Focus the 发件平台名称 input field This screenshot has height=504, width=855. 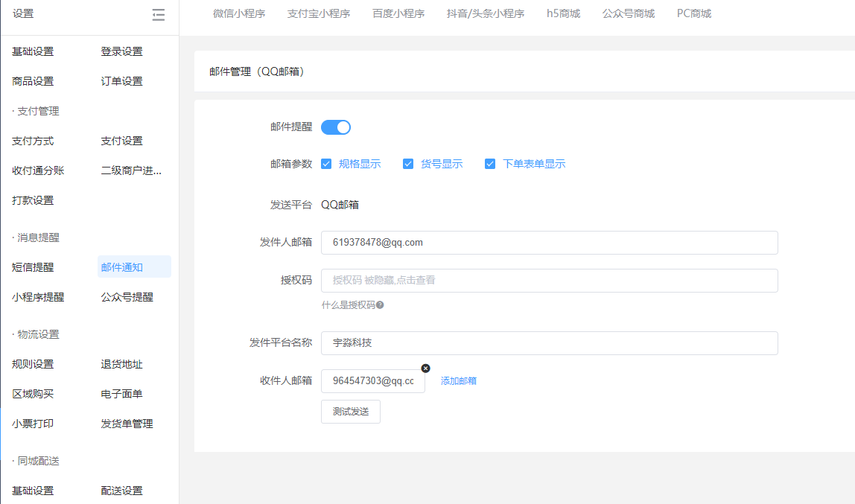click(549, 343)
